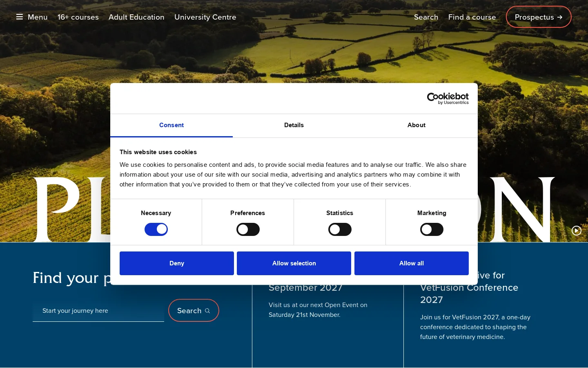This screenshot has height=368, width=588.
Task: Select the Consent tab
Action: click(171, 126)
